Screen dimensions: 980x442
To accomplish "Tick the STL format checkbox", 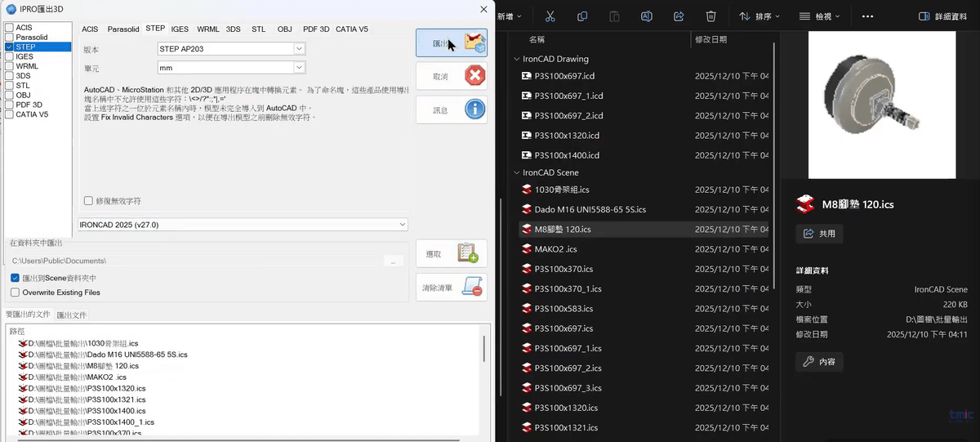I will click(9, 85).
